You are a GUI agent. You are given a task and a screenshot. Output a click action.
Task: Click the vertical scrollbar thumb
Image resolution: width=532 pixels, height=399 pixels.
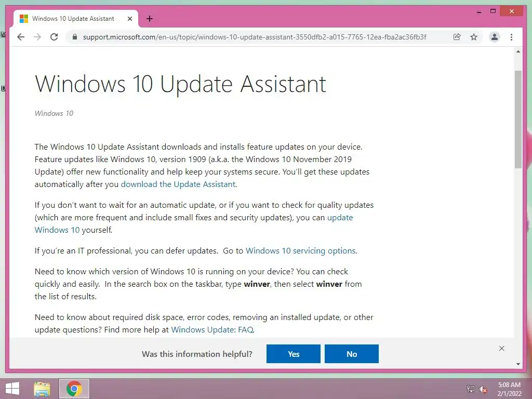[518, 119]
